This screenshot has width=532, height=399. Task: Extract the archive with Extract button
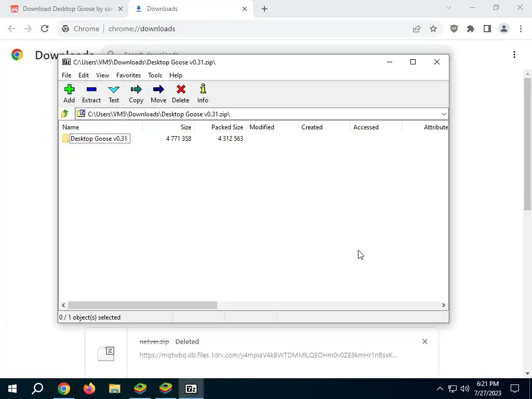point(91,94)
